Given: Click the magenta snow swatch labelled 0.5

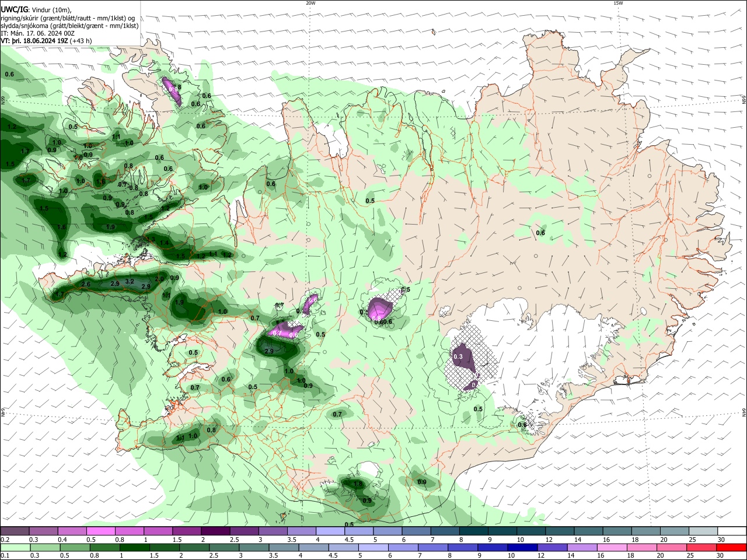Looking at the screenshot, I should (x=100, y=531).
